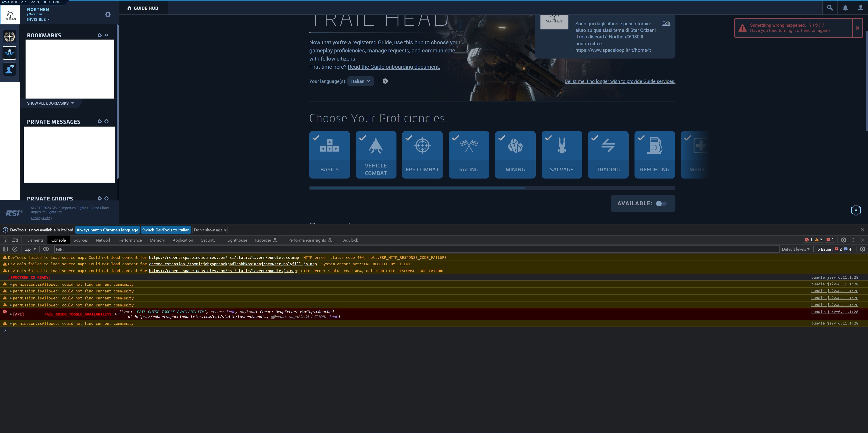Open the GUIDE HUB tab
The image size is (868, 433).
pos(143,8)
